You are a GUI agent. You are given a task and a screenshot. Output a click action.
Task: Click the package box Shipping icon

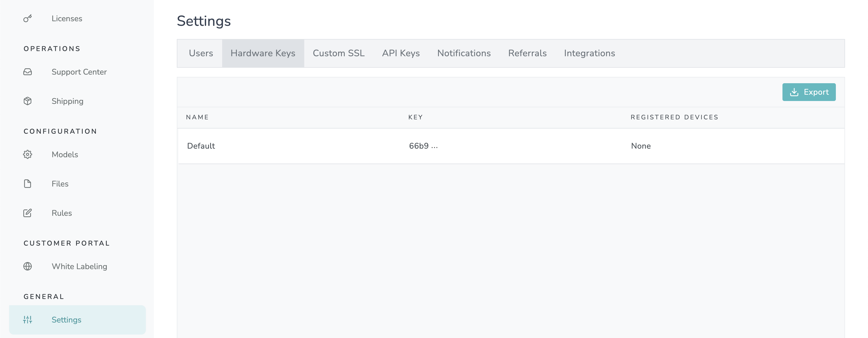tap(28, 101)
